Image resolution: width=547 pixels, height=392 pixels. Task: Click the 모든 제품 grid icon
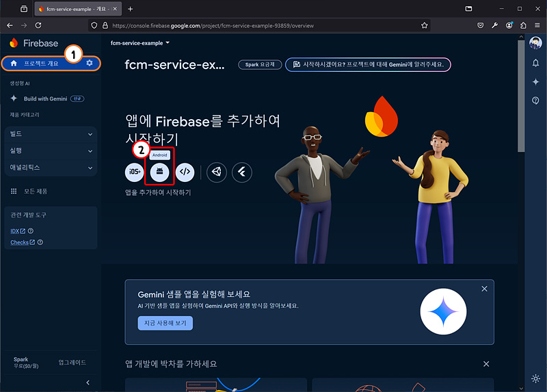(x=14, y=191)
